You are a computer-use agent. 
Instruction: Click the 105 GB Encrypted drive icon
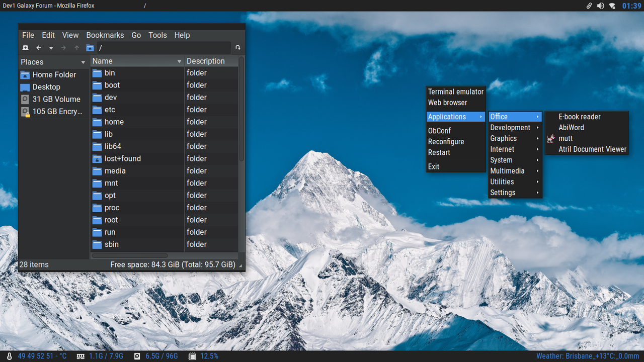point(25,112)
